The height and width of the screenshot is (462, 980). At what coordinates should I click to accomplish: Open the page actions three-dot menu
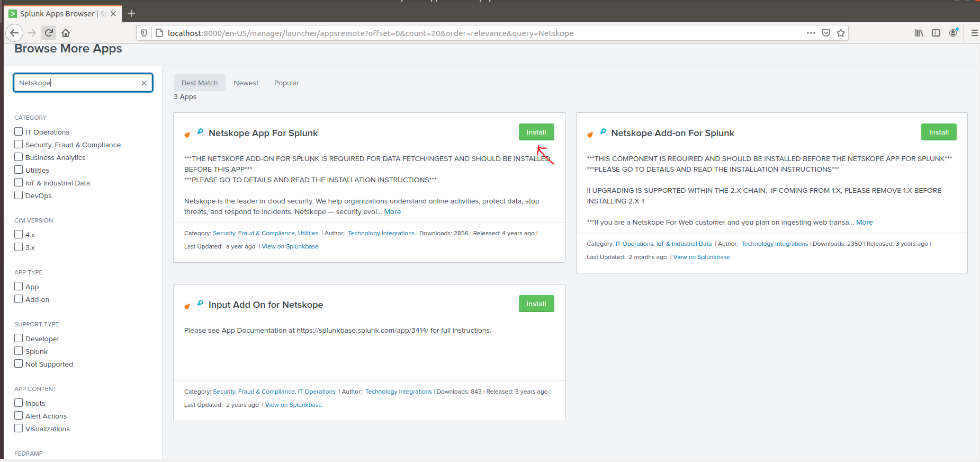[811, 33]
